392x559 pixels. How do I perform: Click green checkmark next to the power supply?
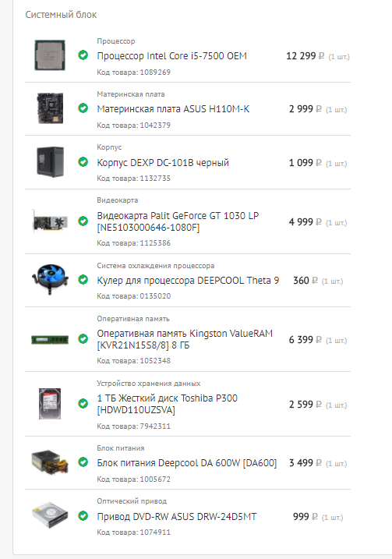pos(83,462)
